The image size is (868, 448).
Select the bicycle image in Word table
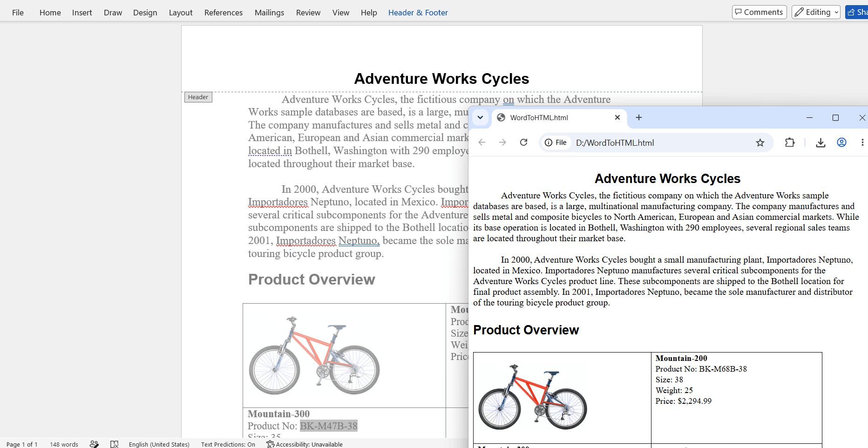tap(315, 355)
